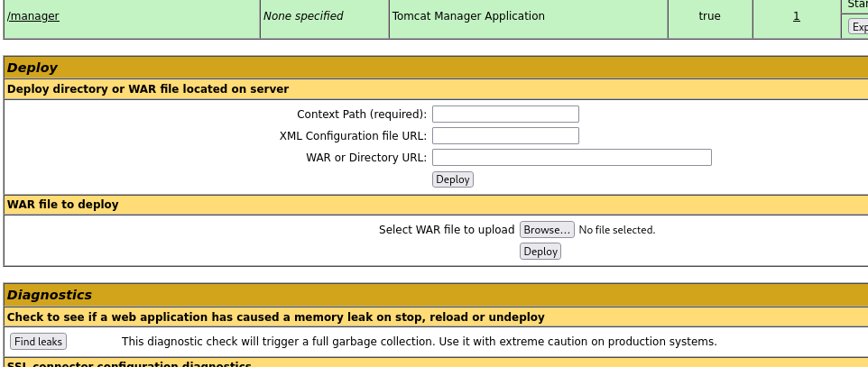Run the Find leaks diagnostic
Image resolution: width=868 pixels, height=367 pixels.
(38, 342)
